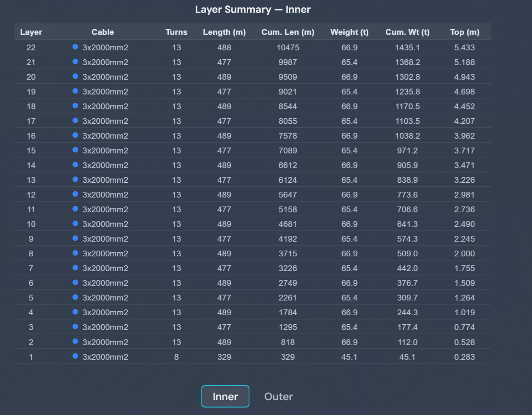Select the top value 4.698

coord(465,92)
